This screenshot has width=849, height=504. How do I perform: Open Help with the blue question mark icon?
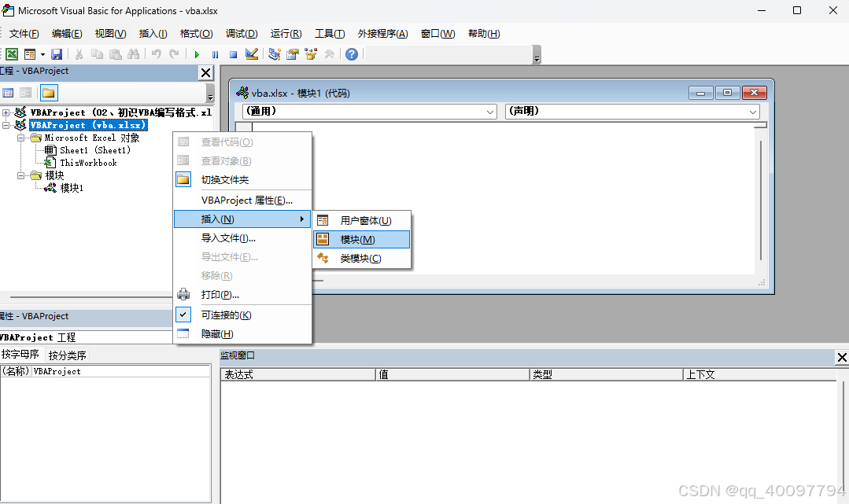point(352,54)
